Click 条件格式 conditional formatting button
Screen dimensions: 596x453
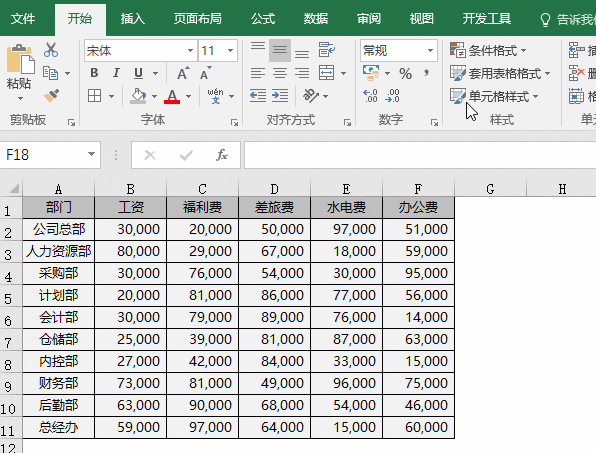tap(488, 50)
